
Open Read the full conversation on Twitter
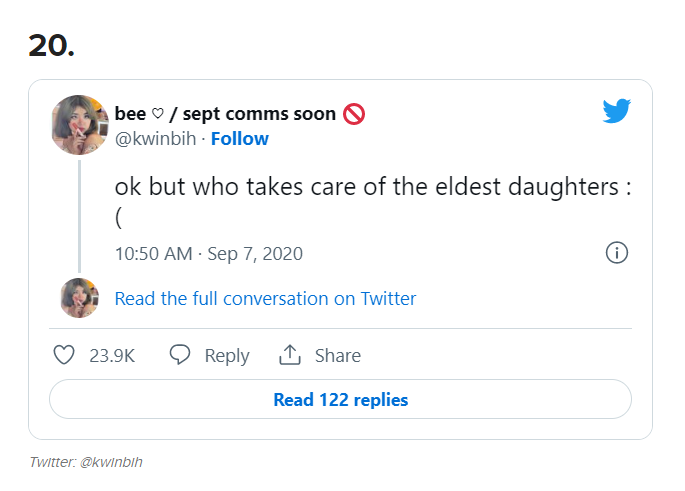[265, 298]
